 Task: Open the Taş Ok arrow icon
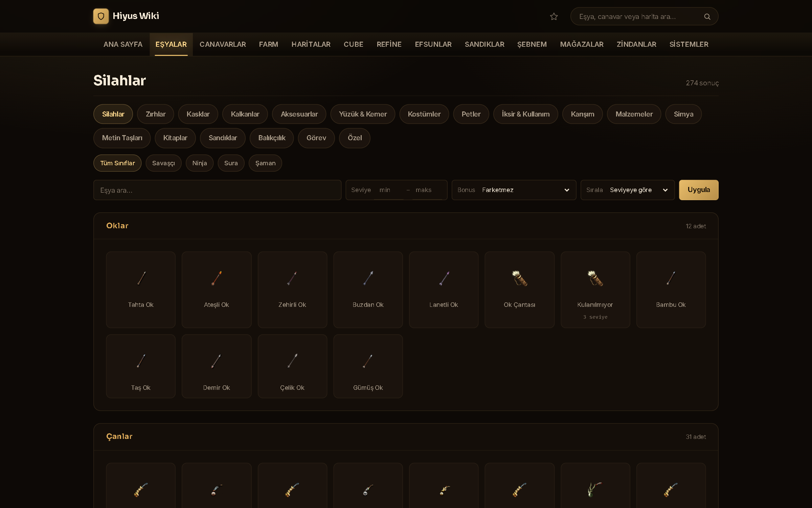coord(141,361)
